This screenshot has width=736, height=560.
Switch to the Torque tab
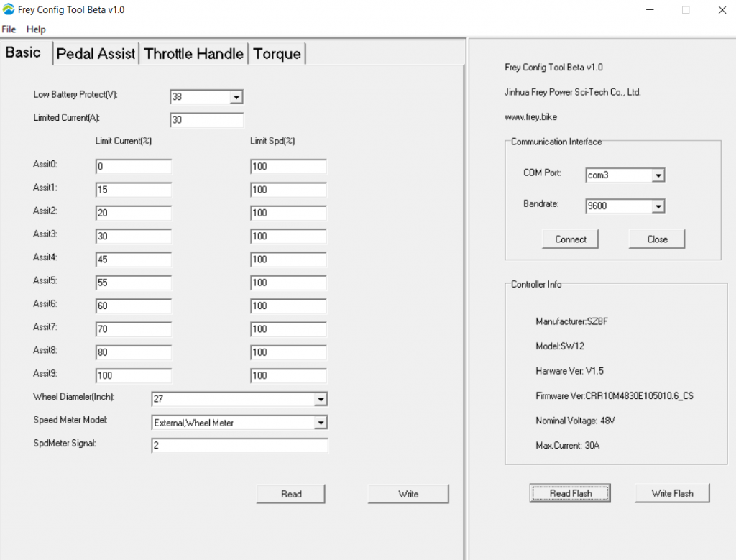[x=277, y=53]
